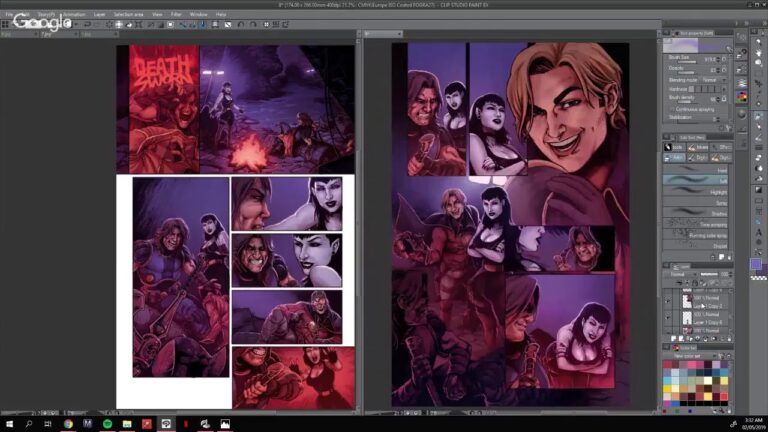Open the File menu
Viewport: 768px width, 432px height.
[9, 14]
